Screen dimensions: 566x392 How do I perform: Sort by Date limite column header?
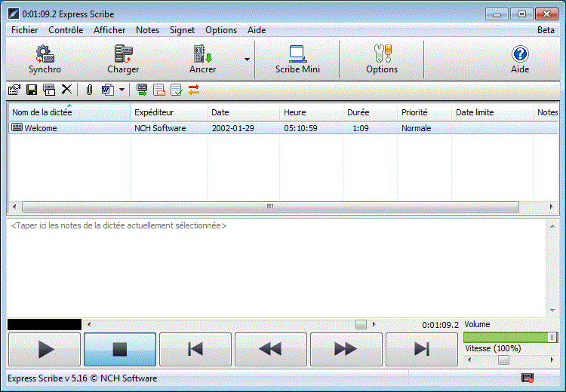point(492,112)
